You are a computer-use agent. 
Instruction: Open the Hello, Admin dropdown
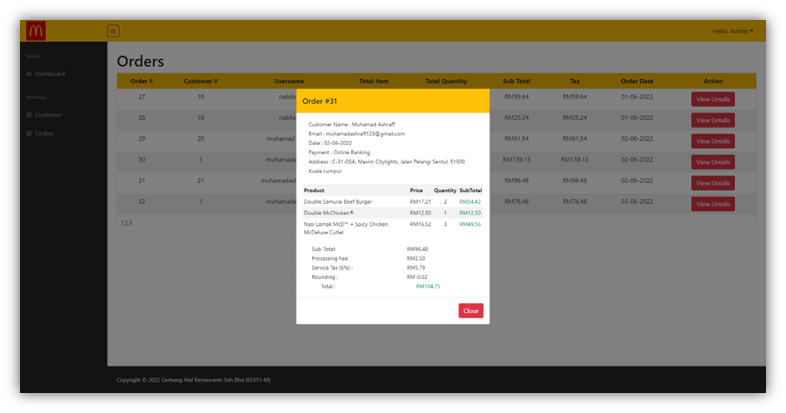click(733, 31)
